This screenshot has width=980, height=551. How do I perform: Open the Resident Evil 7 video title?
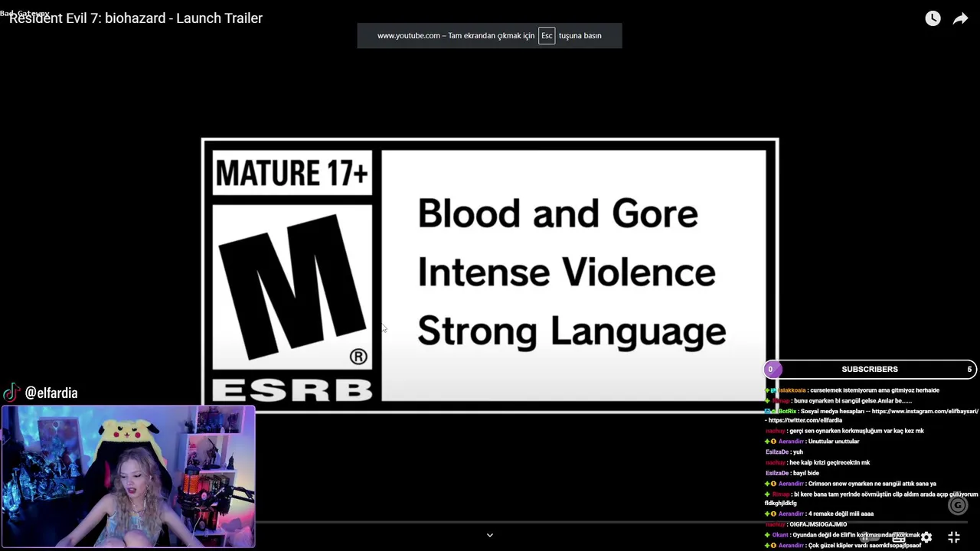pos(136,18)
